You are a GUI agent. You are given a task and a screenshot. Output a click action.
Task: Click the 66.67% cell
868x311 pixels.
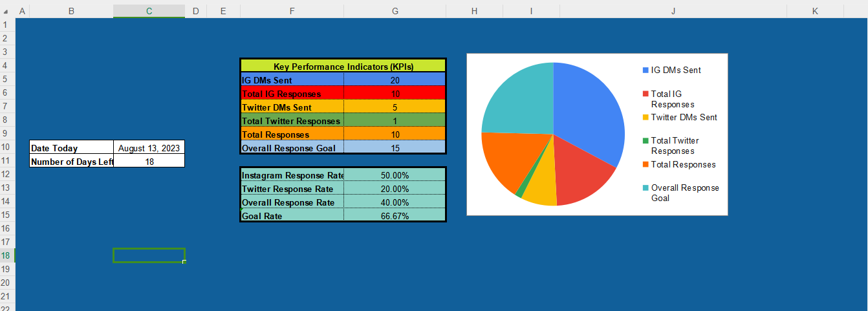(395, 215)
